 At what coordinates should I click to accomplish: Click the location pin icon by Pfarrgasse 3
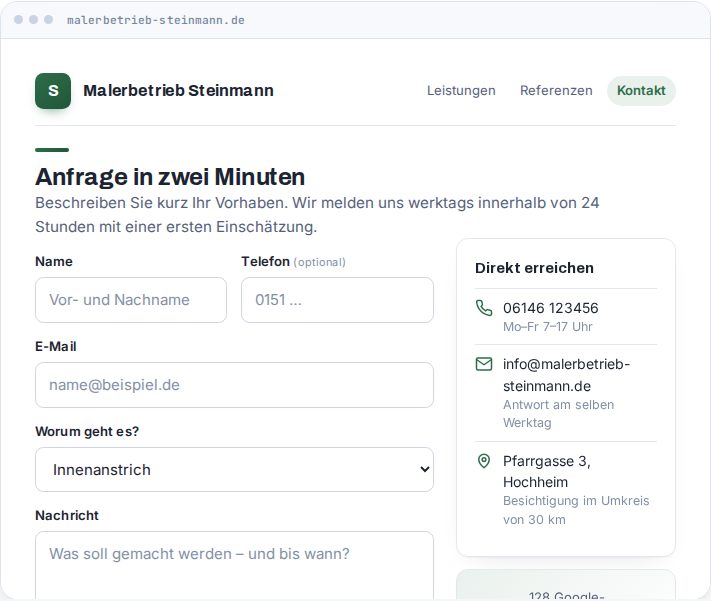click(484, 461)
